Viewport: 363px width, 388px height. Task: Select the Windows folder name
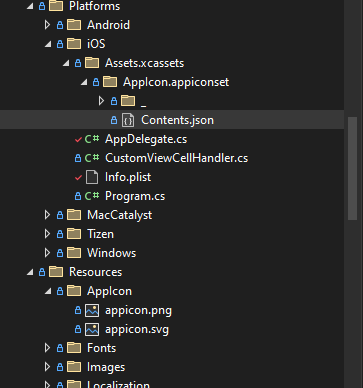(x=111, y=253)
